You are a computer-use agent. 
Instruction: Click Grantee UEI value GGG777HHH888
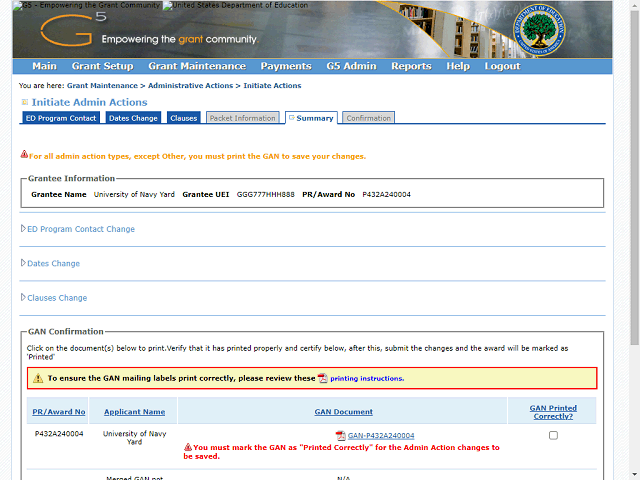coord(265,195)
